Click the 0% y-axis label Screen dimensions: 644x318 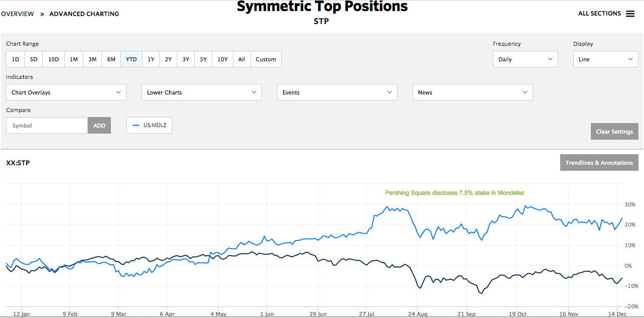point(628,266)
